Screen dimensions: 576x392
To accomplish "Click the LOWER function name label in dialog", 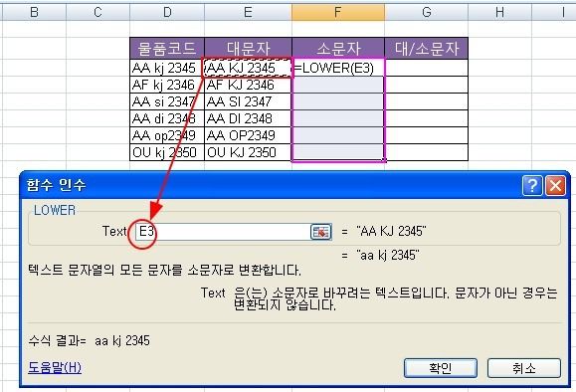I will coord(55,210).
